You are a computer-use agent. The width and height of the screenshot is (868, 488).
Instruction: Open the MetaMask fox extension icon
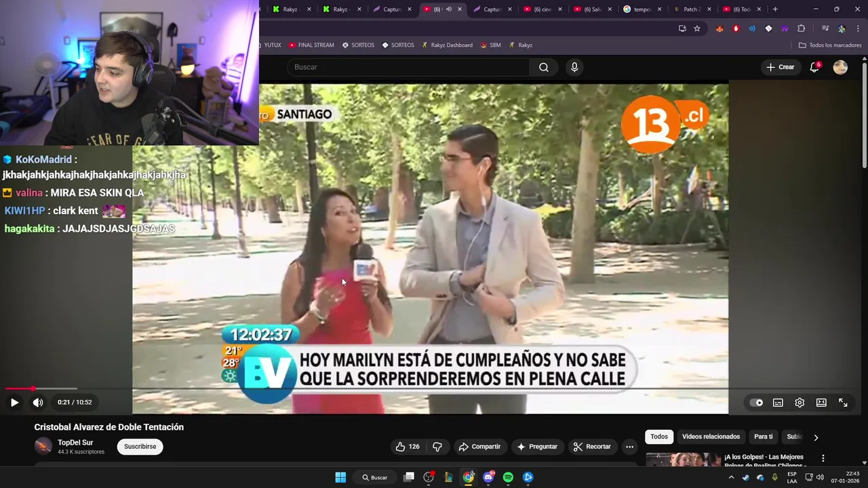pyautogui.click(x=719, y=28)
